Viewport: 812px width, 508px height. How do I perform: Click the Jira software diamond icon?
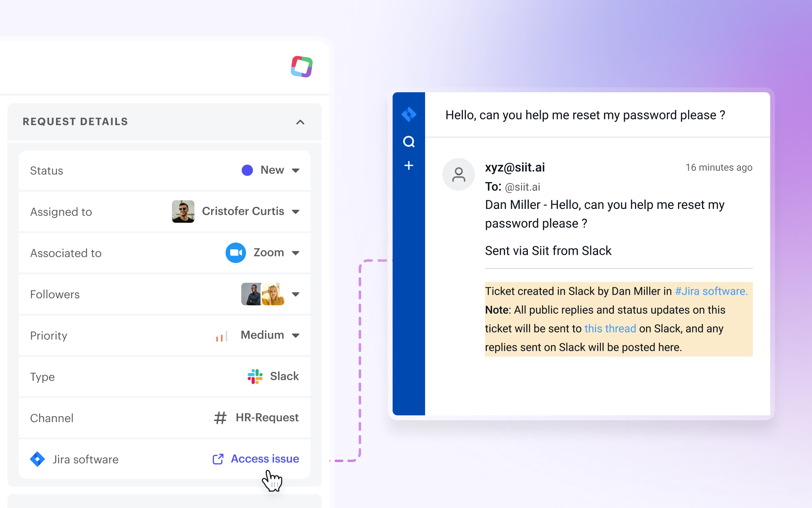(37, 459)
